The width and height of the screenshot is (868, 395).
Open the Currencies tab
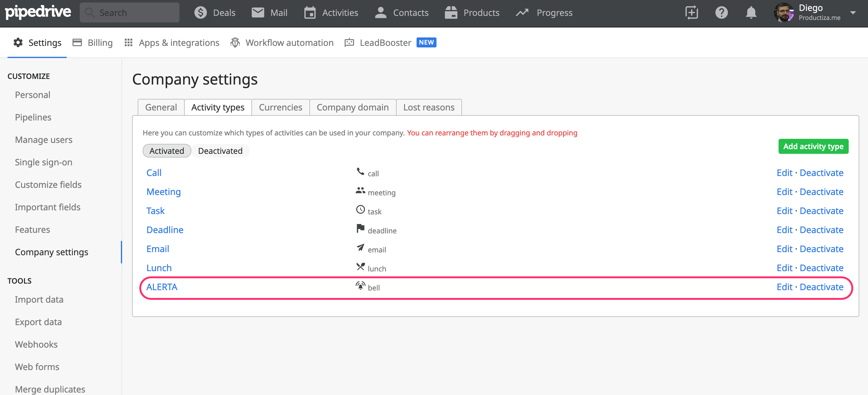(x=280, y=107)
